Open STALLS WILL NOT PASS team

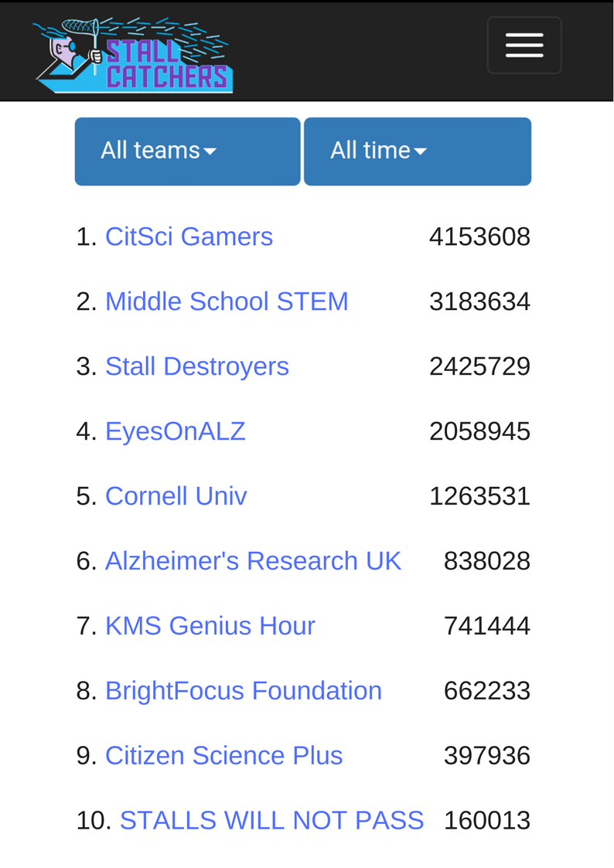[x=272, y=820]
